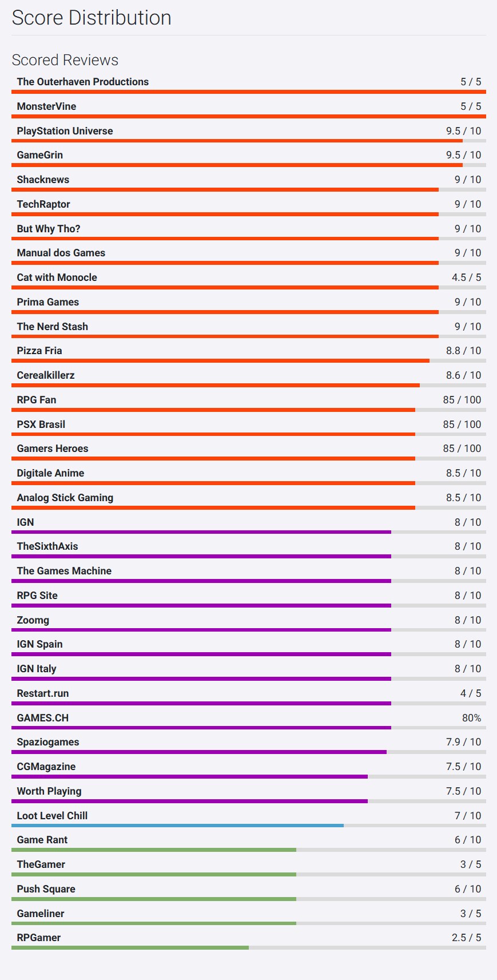Viewport: 497px width, 980px height.
Task: Click the 80% score for GAMES.CH
Action: click(x=471, y=718)
